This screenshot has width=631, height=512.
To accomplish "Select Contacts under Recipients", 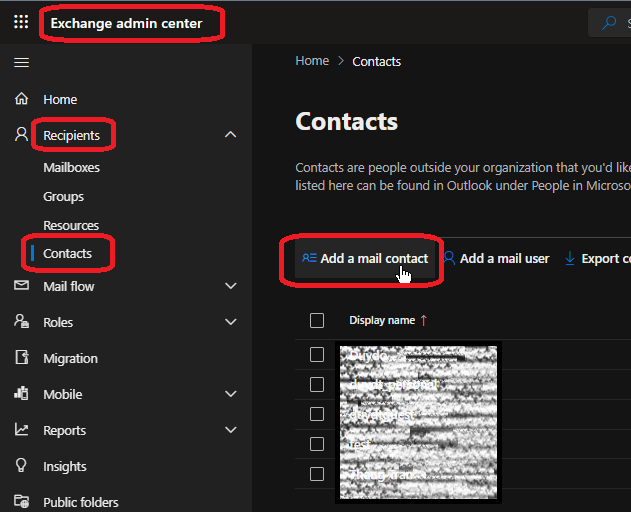I will coord(68,254).
